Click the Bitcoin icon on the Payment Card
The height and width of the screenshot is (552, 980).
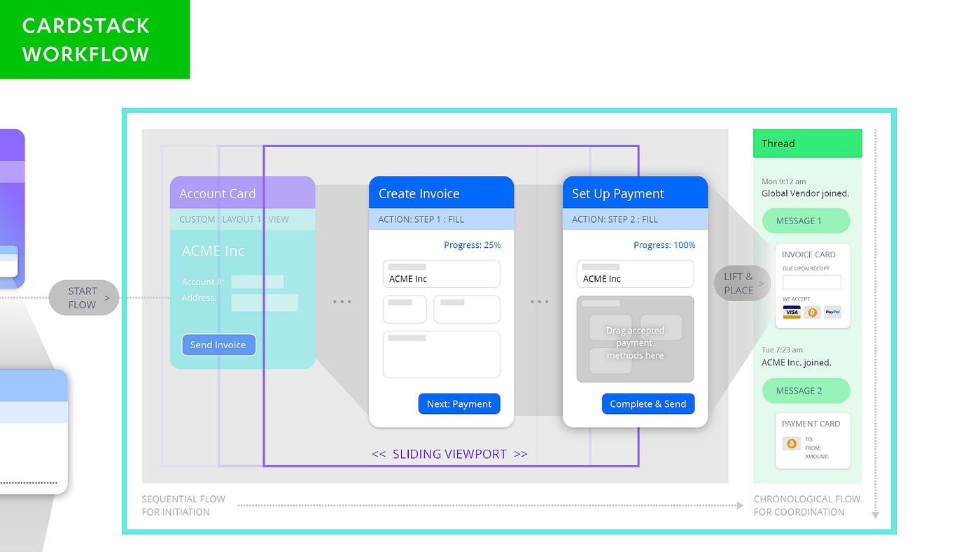[791, 443]
